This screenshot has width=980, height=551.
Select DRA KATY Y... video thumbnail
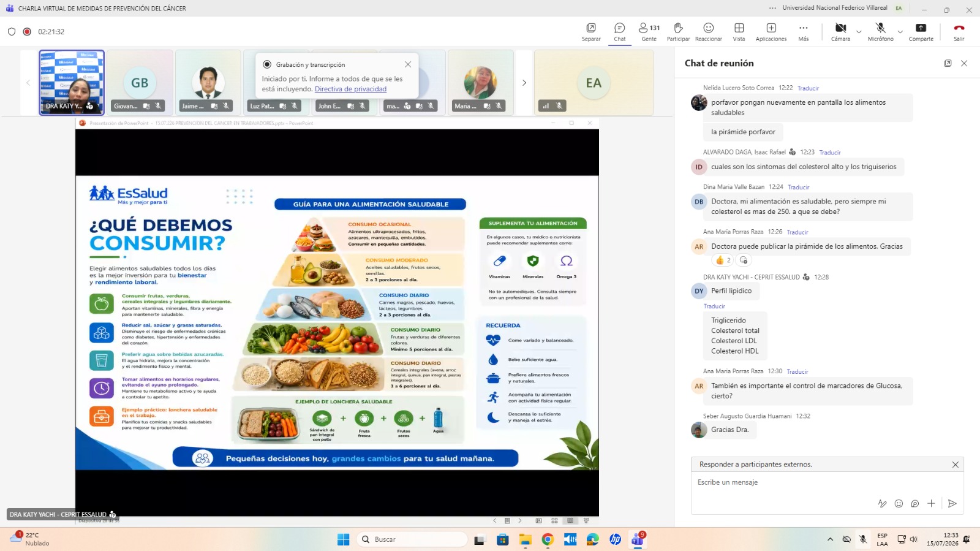[72, 83]
